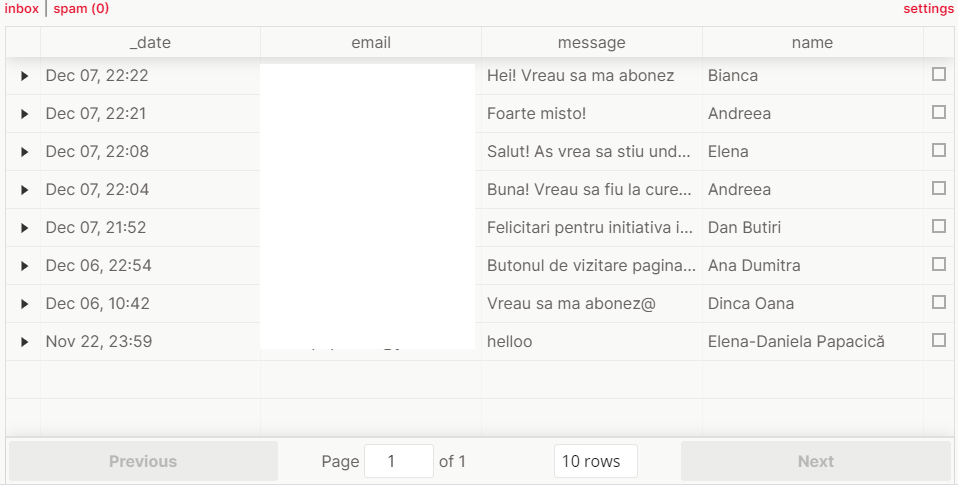
Task: Tick the checkbox for Bianca's message
Action: [x=938, y=74]
